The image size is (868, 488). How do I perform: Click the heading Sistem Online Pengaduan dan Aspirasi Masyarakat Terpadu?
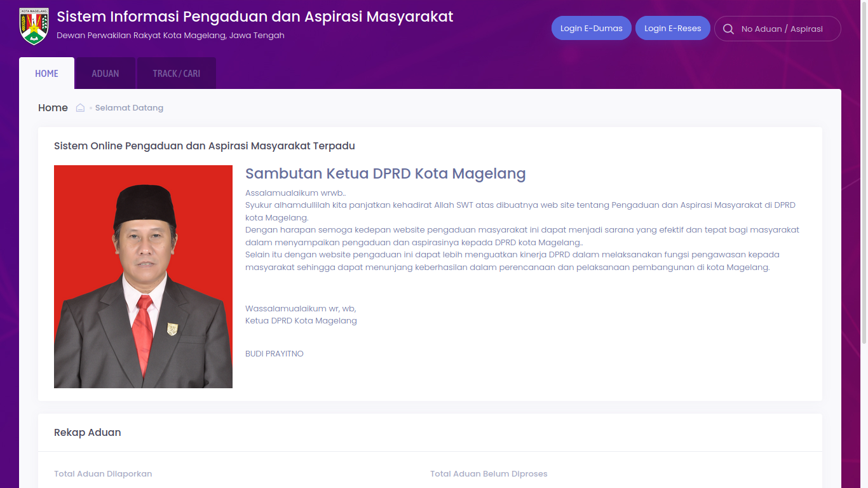pos(205,146)
